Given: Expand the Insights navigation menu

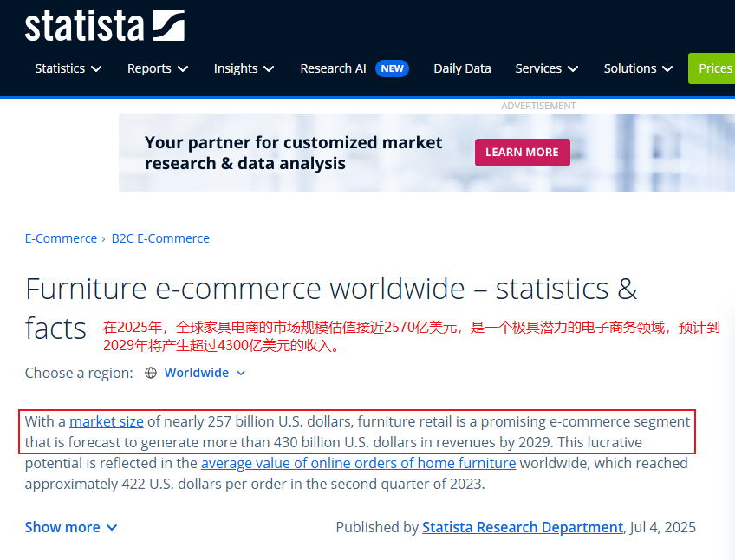Looking at the screenshot, I should [244, 68].
